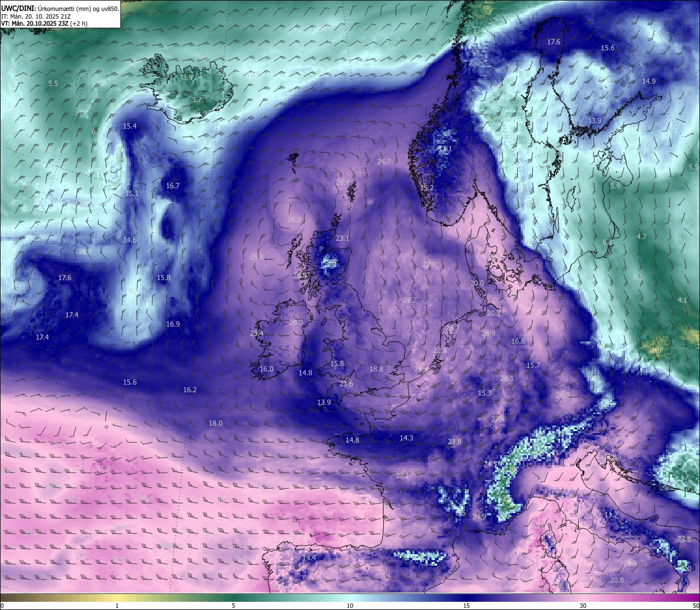
Task: Click the 18.8 value over southeast England
Action: point(376,369)
